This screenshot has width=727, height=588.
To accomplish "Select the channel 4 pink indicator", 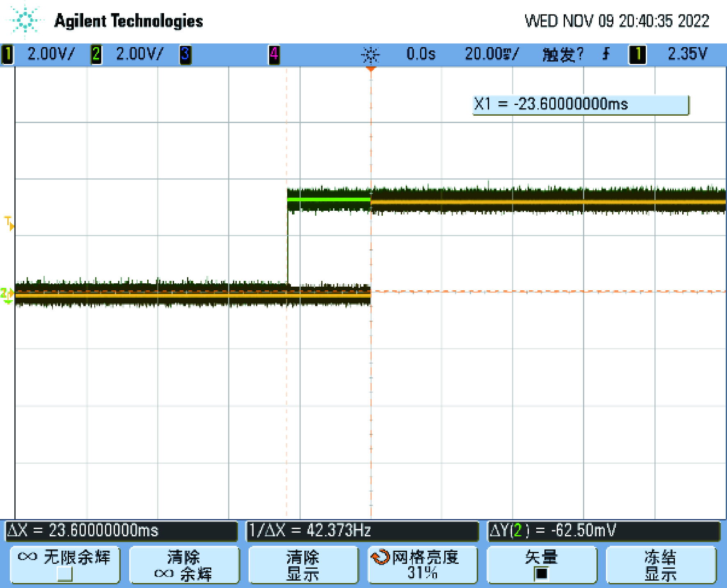I will 274,55.
